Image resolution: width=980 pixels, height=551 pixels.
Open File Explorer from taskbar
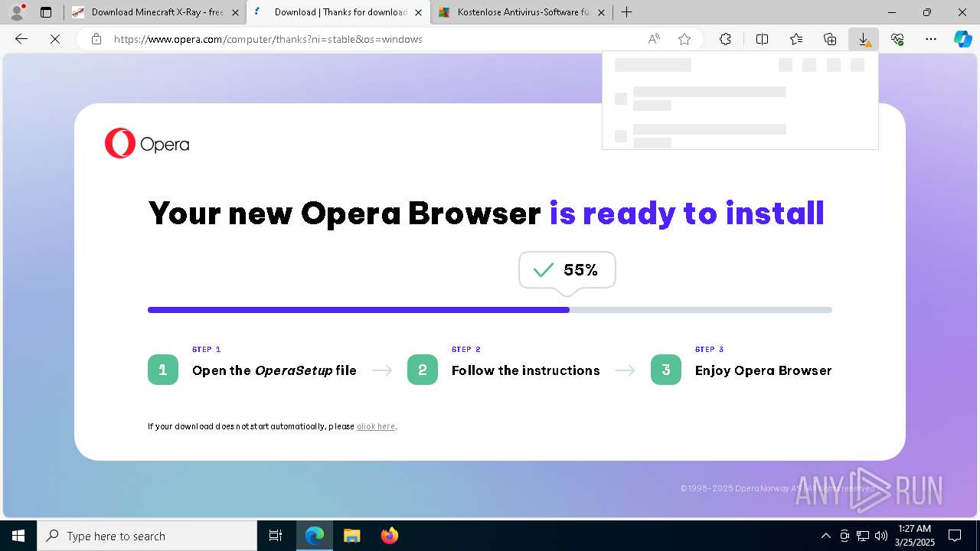[352, 536]
